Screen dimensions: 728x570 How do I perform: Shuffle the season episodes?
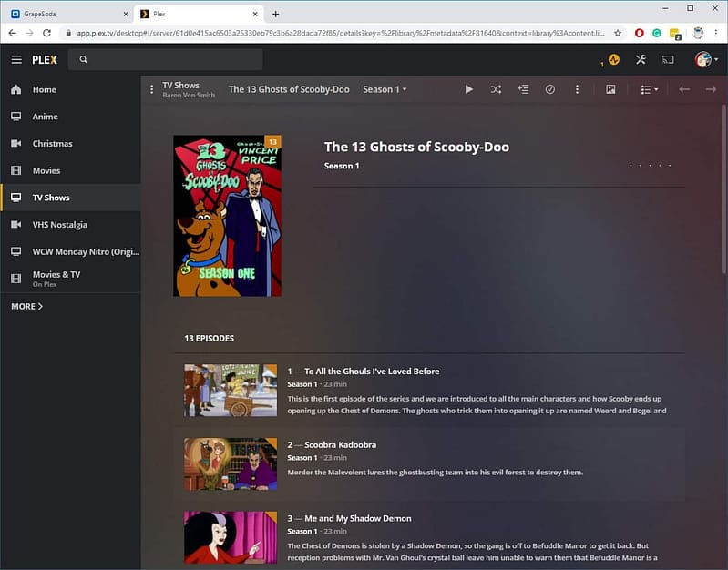[x=496, y=89]
